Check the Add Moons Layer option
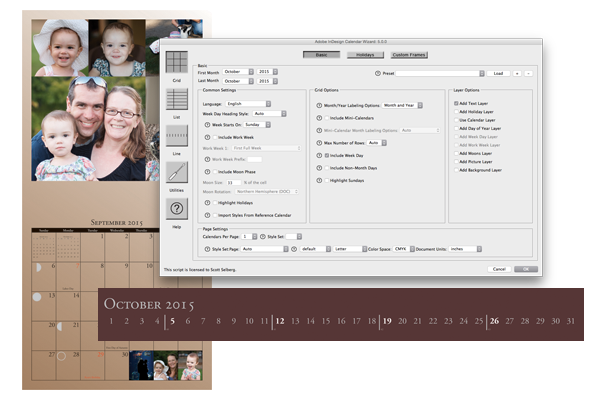Viewport: 600px width, 400px height. pyautogui.click(x=456, y=153)
